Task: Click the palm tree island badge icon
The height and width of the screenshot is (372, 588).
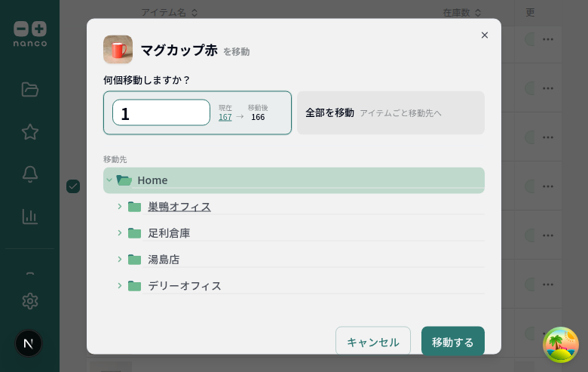Action: [x=561, y=345]
